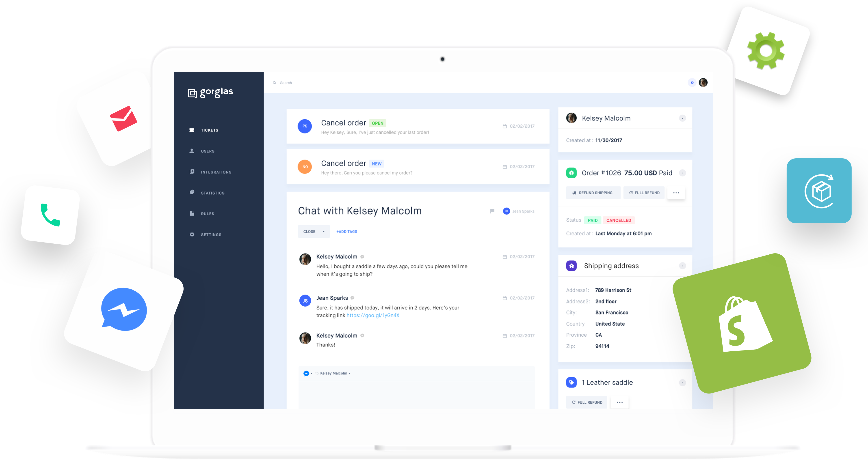Click the CANCELLED status tag
The width and height of the screenshot is (868, 460).
[619, 221]
